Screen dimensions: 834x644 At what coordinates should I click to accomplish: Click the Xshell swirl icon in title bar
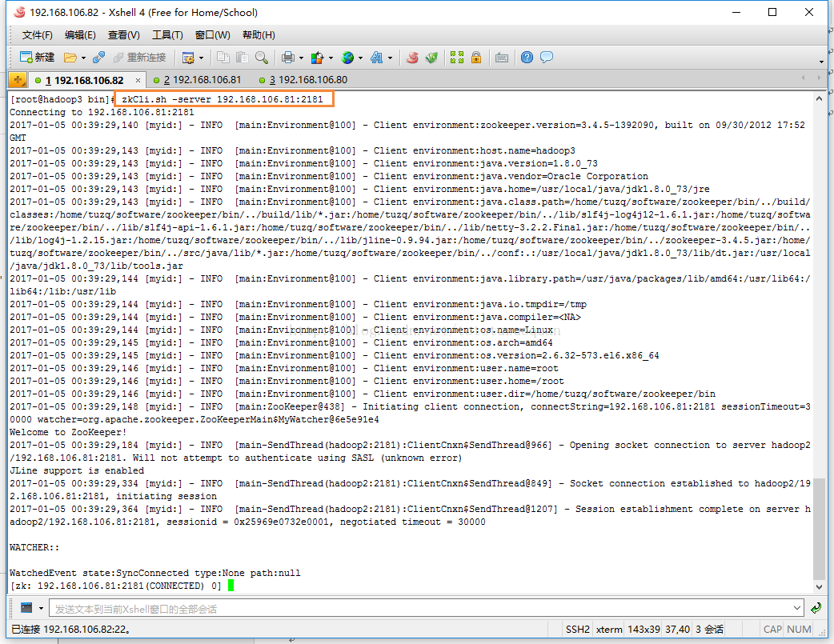[x=18, y=12]
